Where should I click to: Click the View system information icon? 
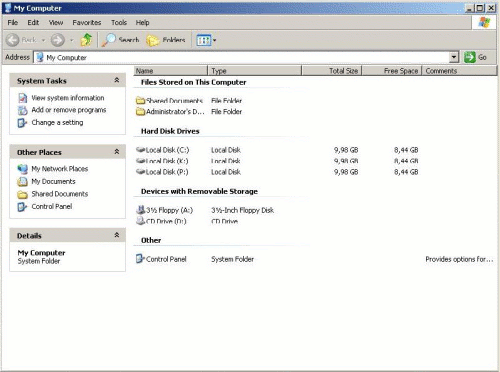pos(22,98)
